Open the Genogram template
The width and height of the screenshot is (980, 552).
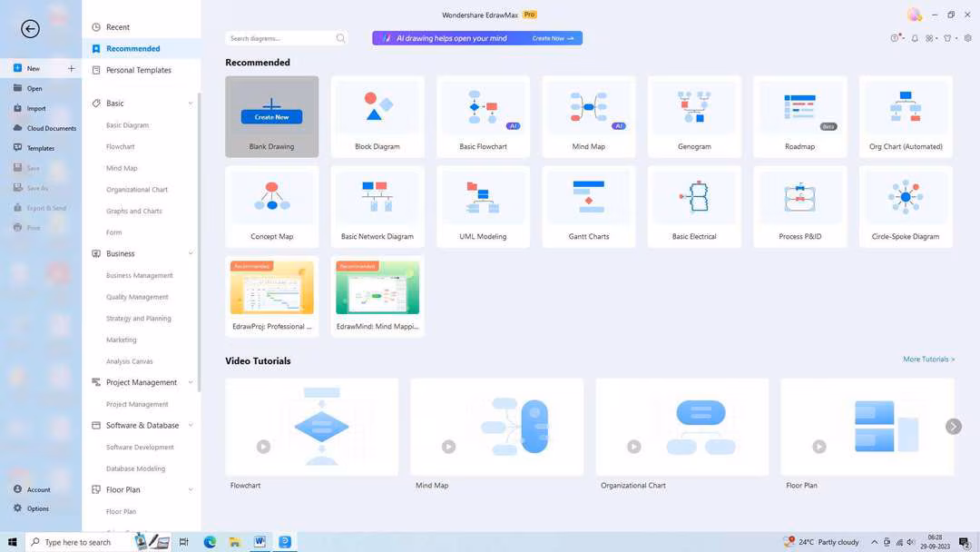pyautogui.click(x=694, y=116)
